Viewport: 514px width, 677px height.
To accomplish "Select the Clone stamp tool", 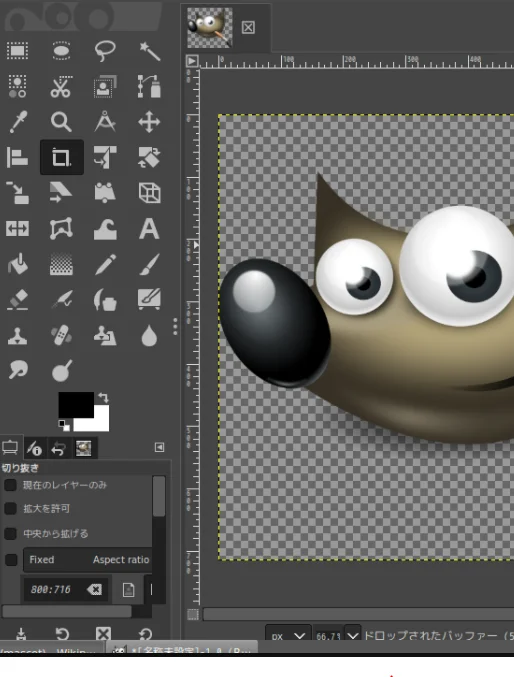I will (17, 335).
